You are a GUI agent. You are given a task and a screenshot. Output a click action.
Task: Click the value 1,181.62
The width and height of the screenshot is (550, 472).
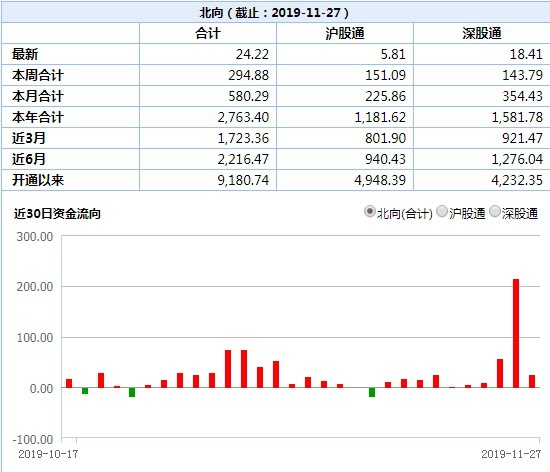(380, 117)
